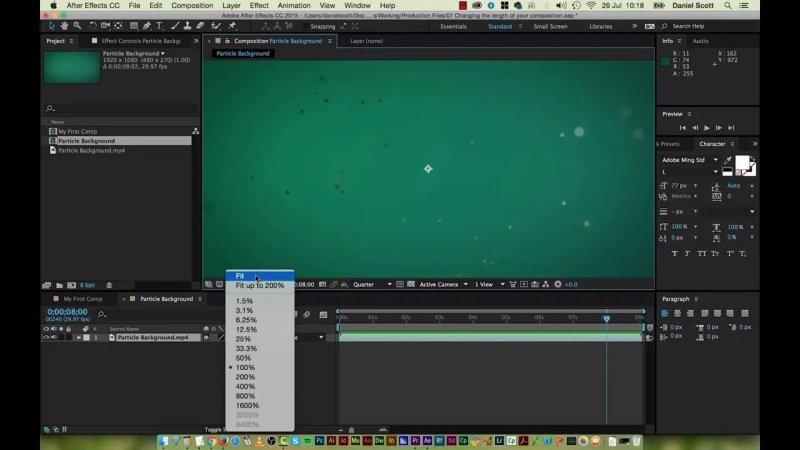800x450 pixels.
Task: Click the current time indicator on timeline
Action: pos(606,318)
